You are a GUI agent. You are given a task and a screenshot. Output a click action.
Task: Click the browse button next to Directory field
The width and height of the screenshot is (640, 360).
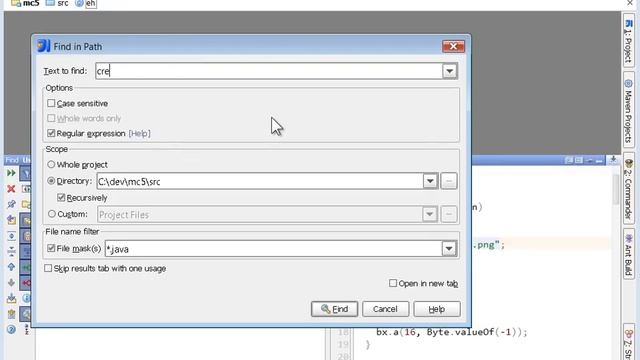pos(449,181)
